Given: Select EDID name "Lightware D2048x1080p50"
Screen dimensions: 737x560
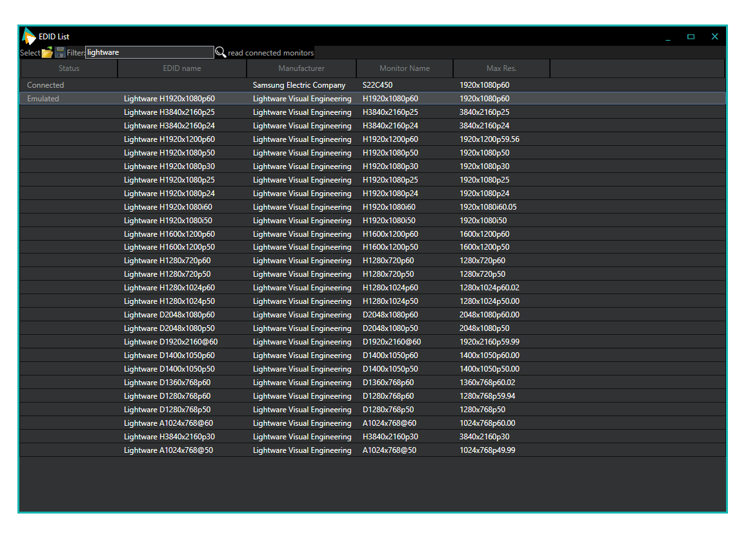Looking at the screenshot, I should pos(169,329).
